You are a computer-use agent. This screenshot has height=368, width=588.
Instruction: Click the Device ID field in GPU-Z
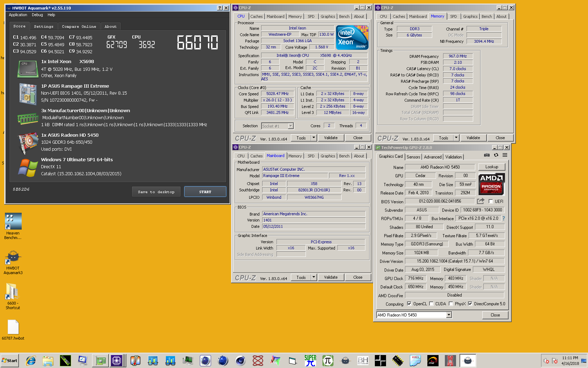(482, 210)
